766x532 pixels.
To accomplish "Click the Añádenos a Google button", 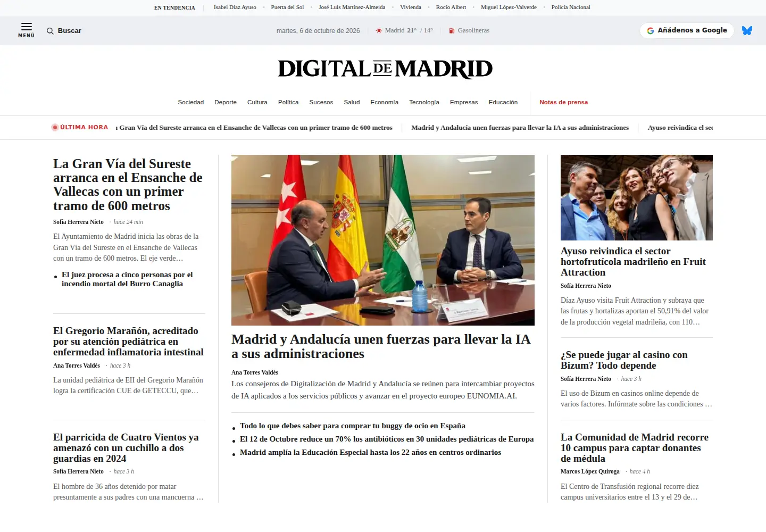I will 687,31.
